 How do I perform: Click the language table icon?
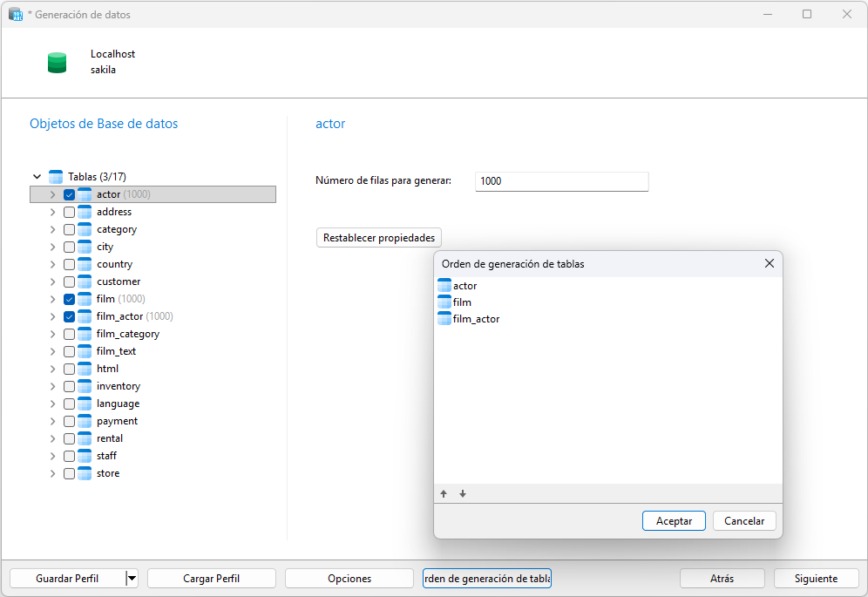click(x=85, y=404)
